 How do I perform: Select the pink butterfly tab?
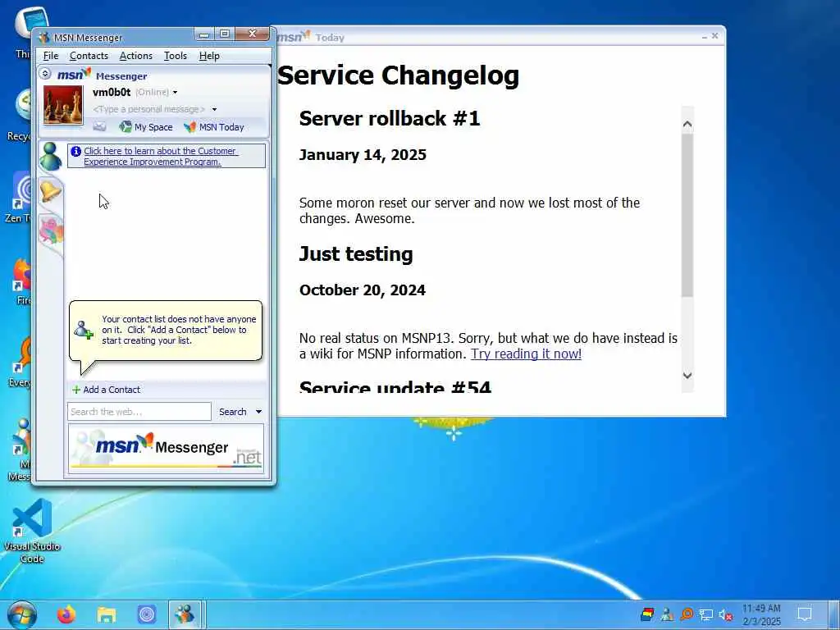(x=51, y=231)
